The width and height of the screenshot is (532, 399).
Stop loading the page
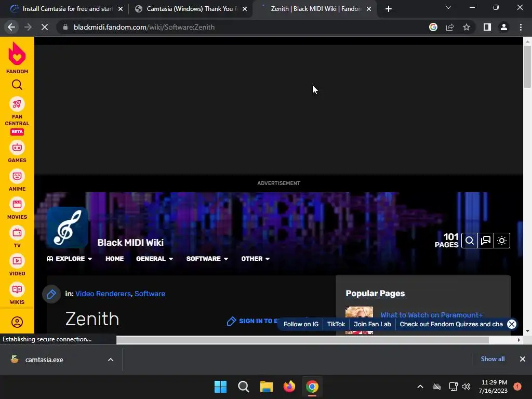45,27
